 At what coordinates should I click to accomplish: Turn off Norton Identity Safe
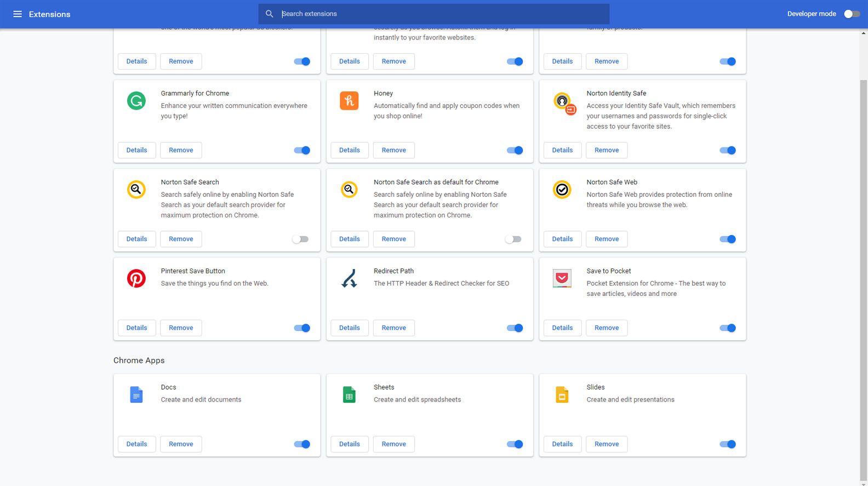point(728,150)
